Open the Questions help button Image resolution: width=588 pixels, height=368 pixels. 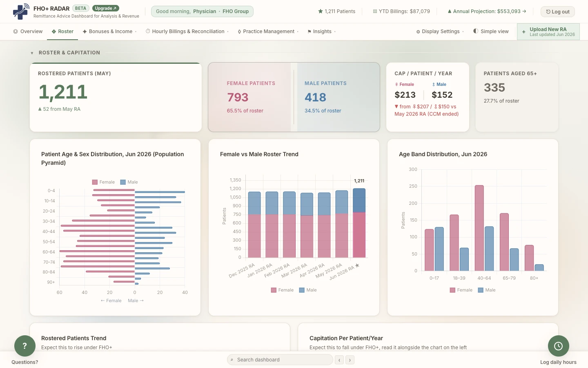[25, 346]
